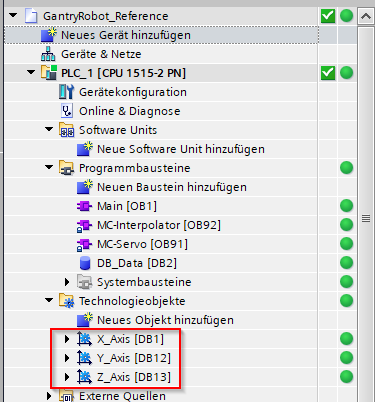
Task: Select the MC-Servo [OB91] text label
Action: pos(142,244)
